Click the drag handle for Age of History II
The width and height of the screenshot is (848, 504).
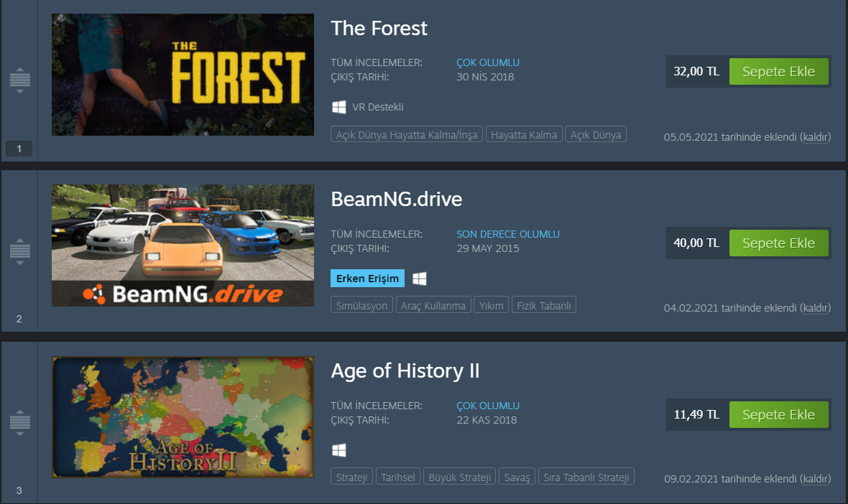[x=20, y=423]
